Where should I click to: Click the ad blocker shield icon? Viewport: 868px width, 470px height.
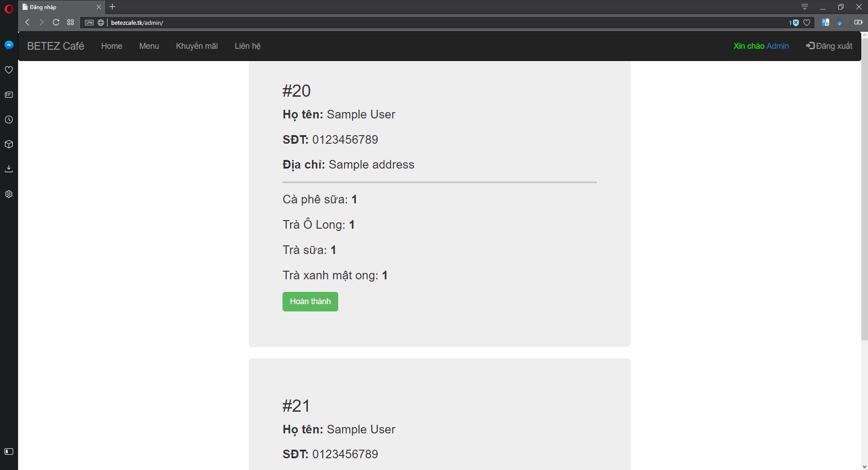coord(794,23)
